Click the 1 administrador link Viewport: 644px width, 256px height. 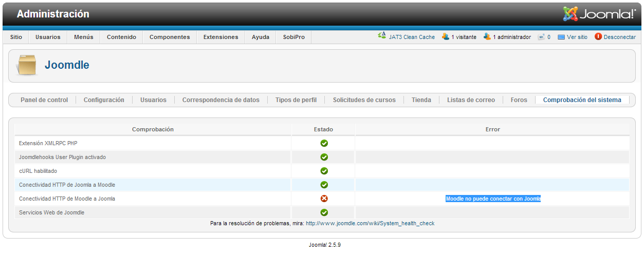pos(512,37)
